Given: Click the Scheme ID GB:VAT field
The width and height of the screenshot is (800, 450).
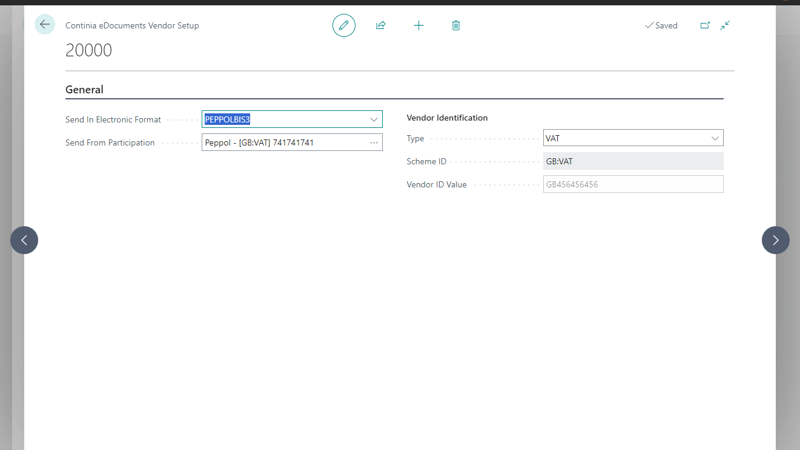Looking at the screenshot, I should tap(632, 161).
